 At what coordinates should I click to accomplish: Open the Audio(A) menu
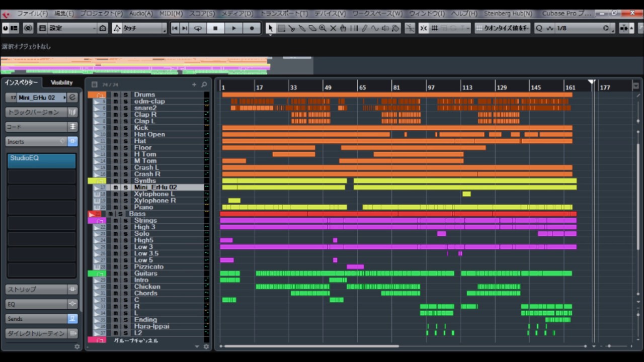141,14
